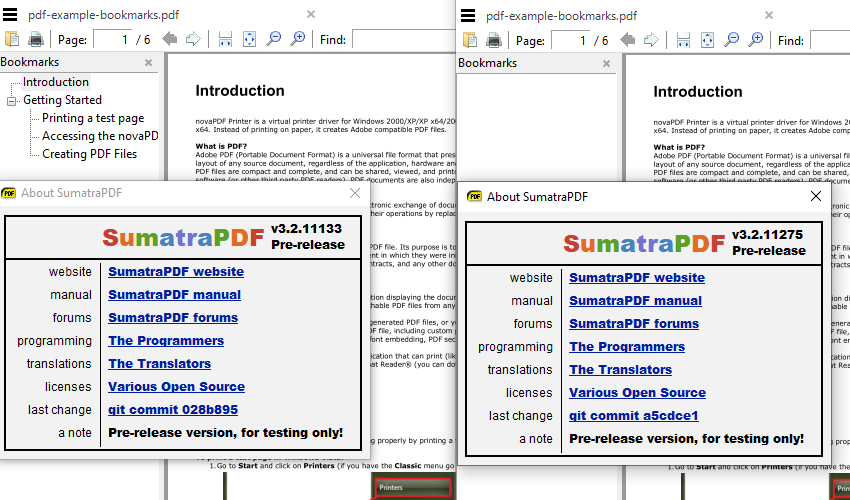Image resolution: width=850 pixels, height=500 pixels.
Task: Go to next page in right window
Action: point(651,40)
